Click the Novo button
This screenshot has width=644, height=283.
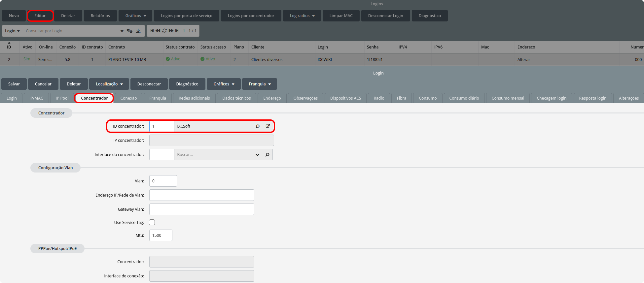14,16
